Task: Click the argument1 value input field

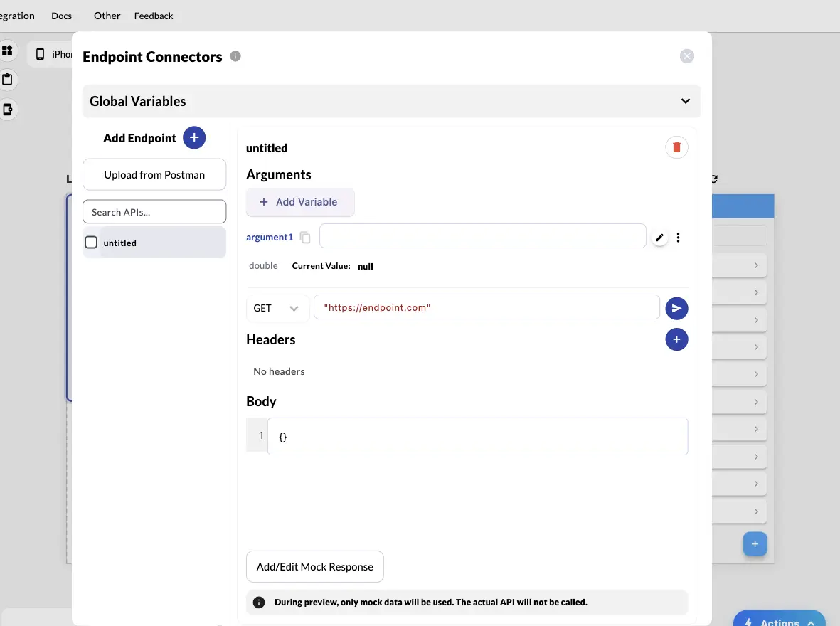Action: [483, 236]
